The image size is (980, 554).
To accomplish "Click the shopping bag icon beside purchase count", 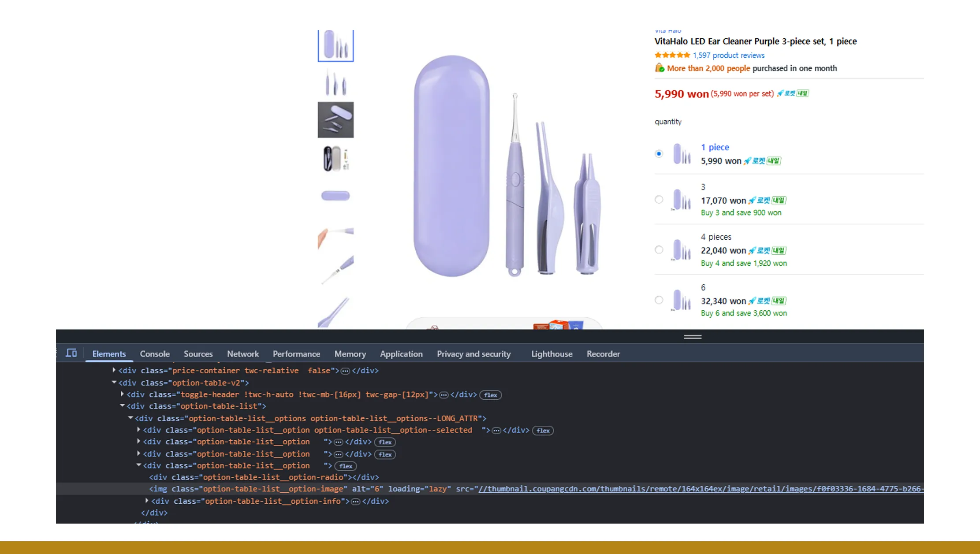I will click(659, 68).
